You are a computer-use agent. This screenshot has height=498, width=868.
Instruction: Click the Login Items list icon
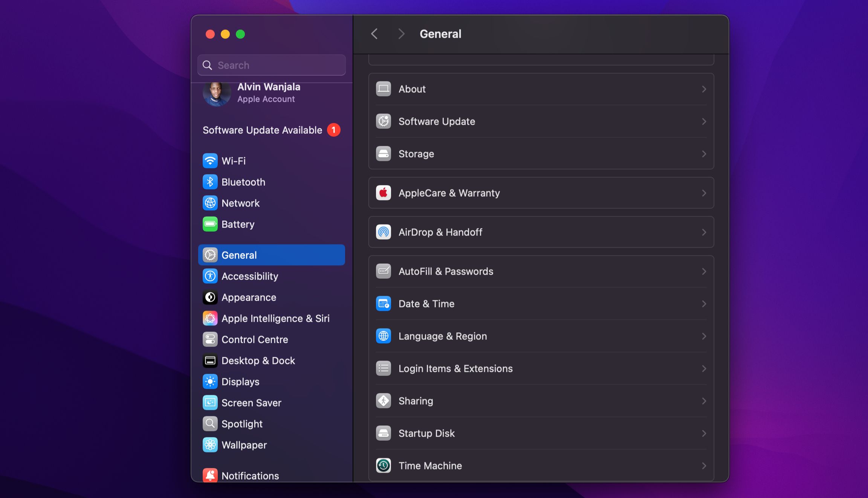pos(384,368)
